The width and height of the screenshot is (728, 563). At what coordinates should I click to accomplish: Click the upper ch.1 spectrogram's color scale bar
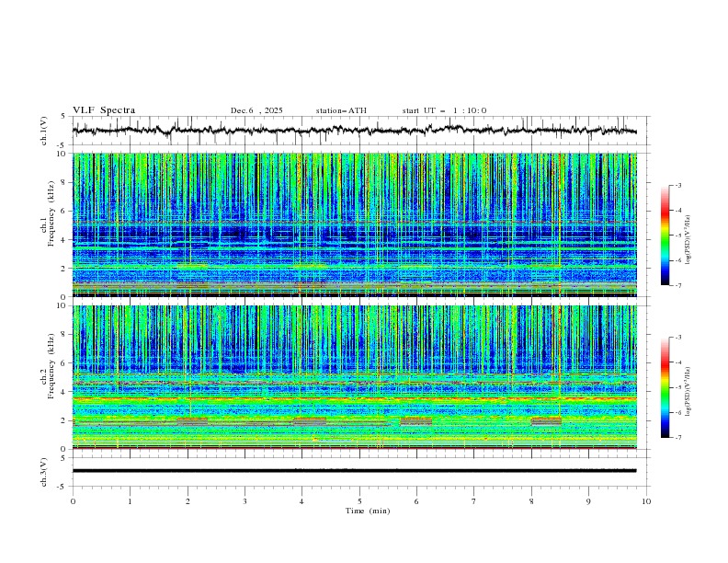point(665,235)
